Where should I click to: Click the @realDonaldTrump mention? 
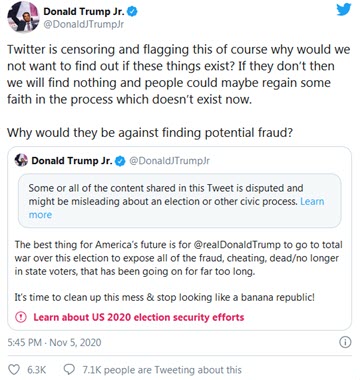coord(237,245)
